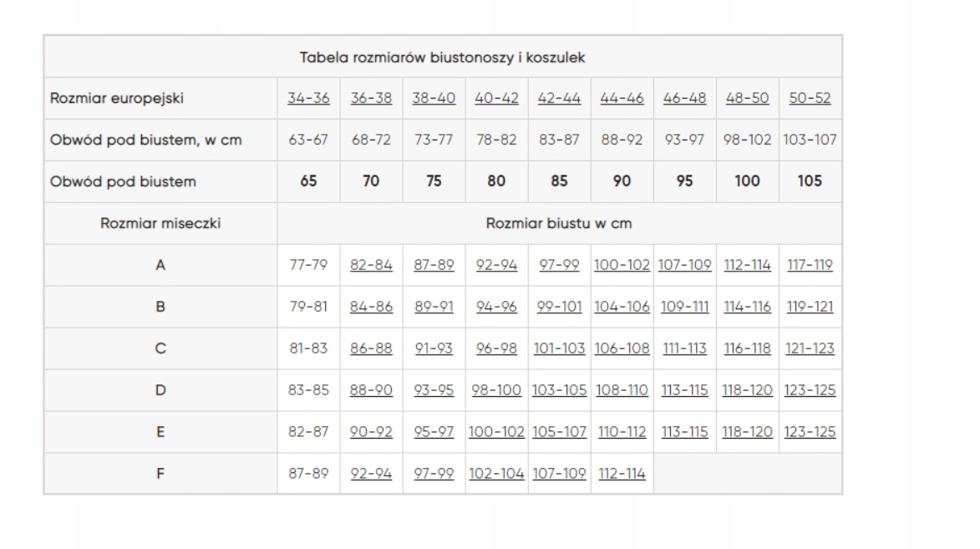Select the 84-86 link in row B

371,307
